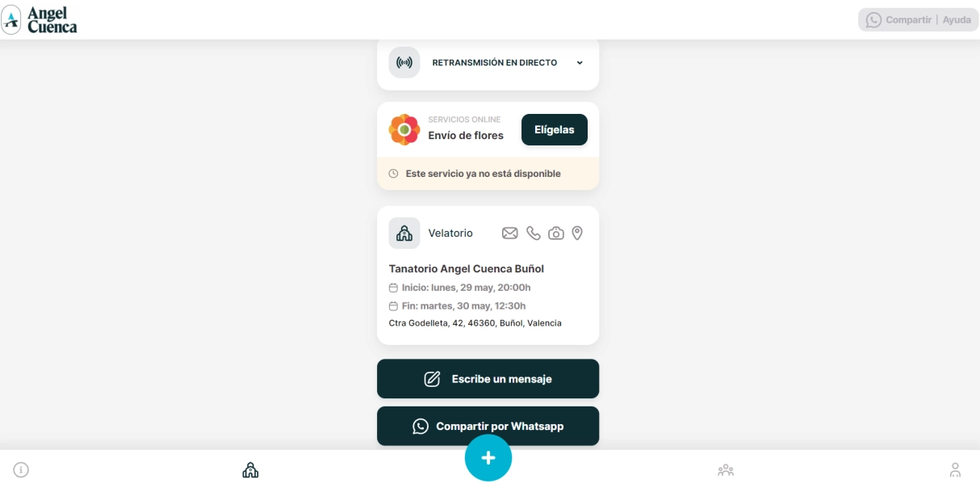This screenshot has height=484, width=980.
Task: Click the info icon in bottom bar
Action: [21, 469]
